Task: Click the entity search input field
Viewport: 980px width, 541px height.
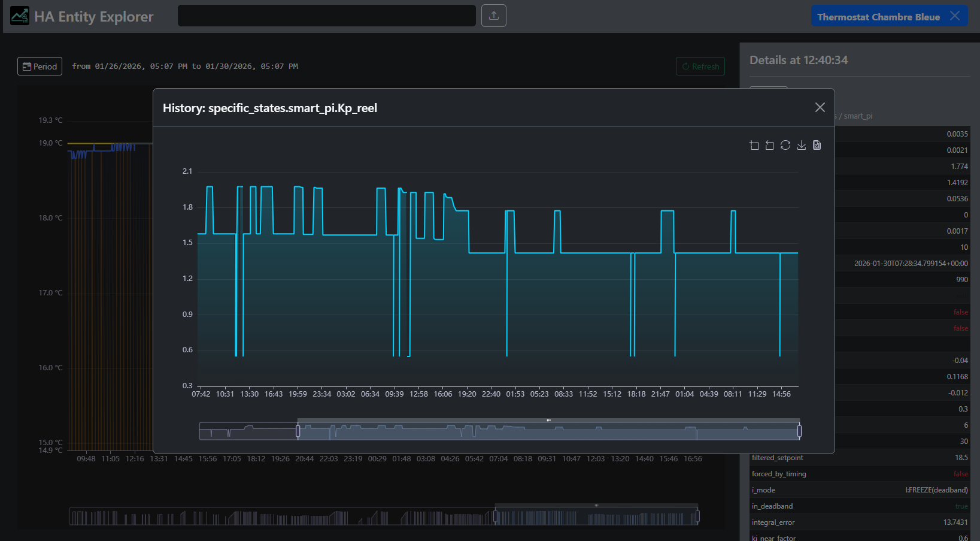Action: coord(326,16)
